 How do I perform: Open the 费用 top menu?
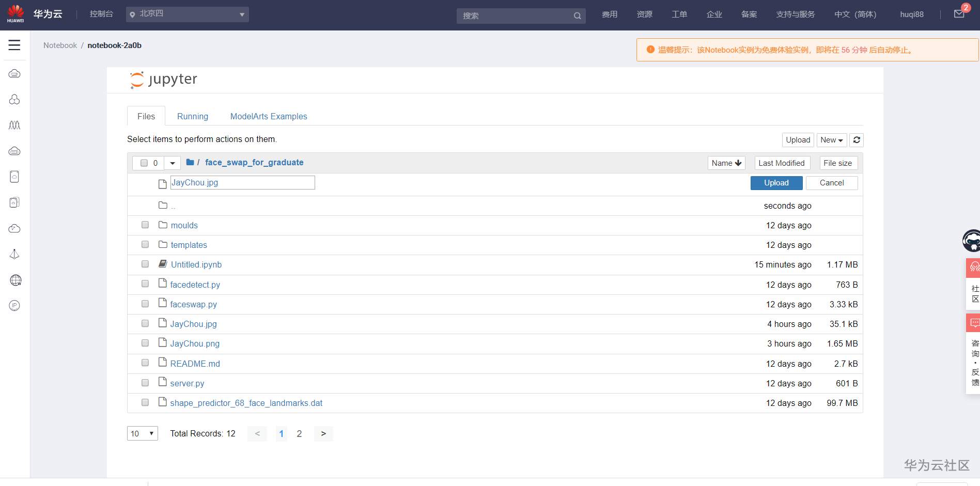610,14
